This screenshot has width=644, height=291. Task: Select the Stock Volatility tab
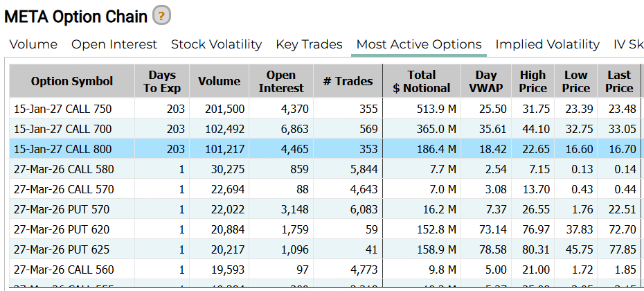click(216, 44)
